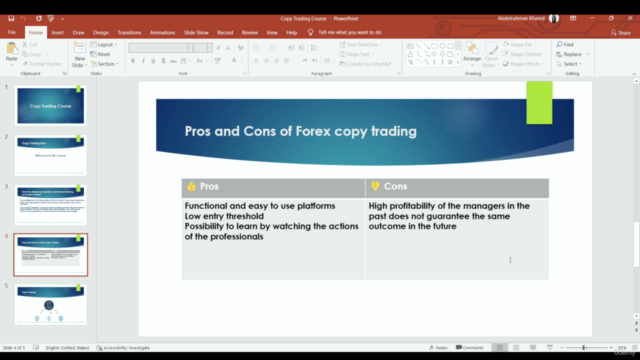Screen dimensions: 640x360
Task: Select the Format Painter tool
Action: [42, 64]
